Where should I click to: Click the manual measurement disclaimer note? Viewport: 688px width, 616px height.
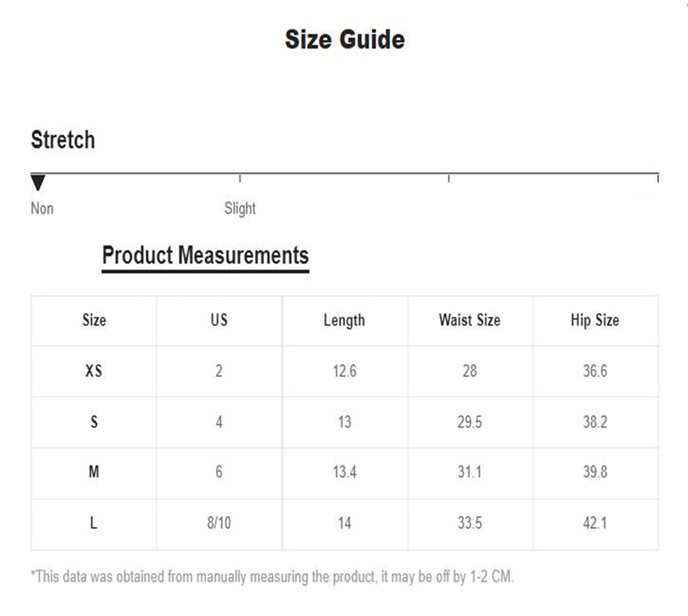(272, 576)
